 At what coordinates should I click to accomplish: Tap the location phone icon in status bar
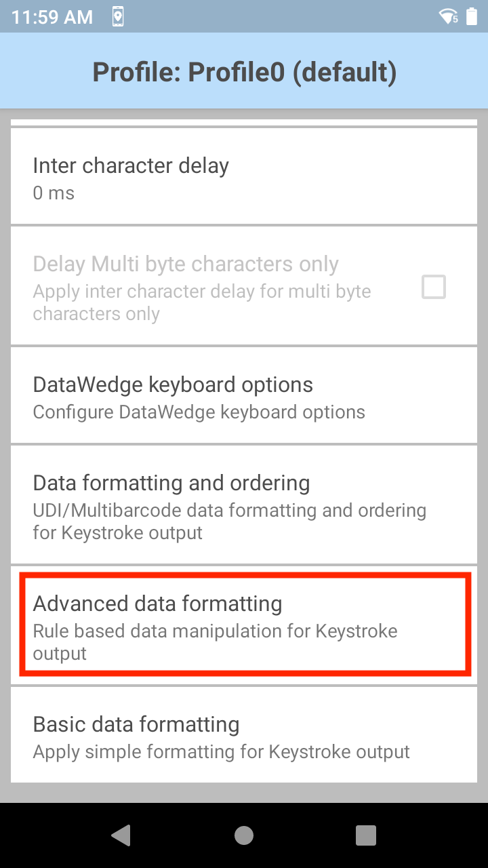(118, 16)
